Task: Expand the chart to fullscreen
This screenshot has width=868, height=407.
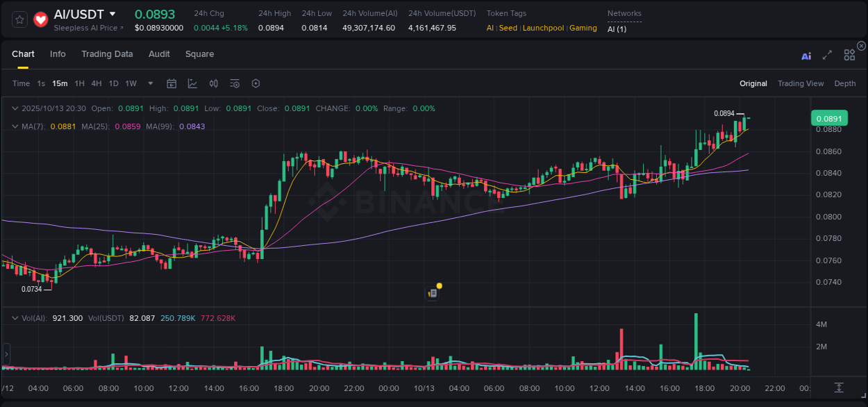Action: point(827,55)
